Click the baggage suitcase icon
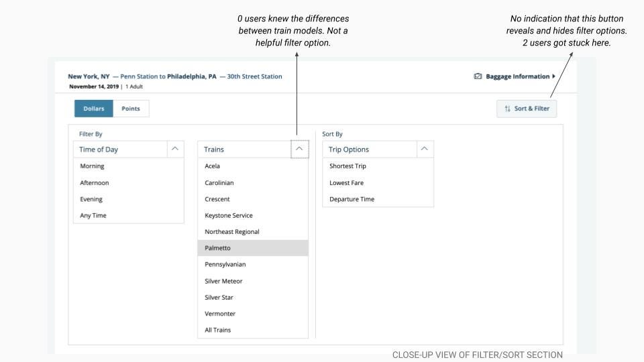The image size is (644, 362). (x=478, y=76)
